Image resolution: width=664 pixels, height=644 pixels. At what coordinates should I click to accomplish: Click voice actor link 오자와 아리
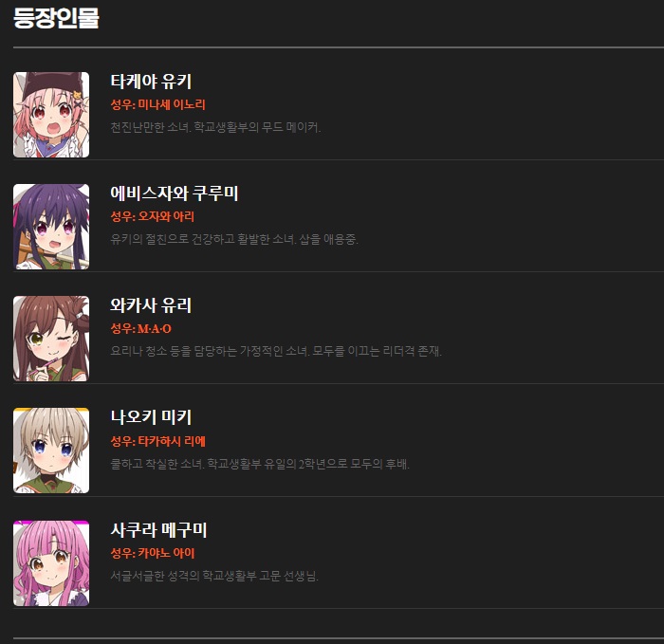(166, 217)
